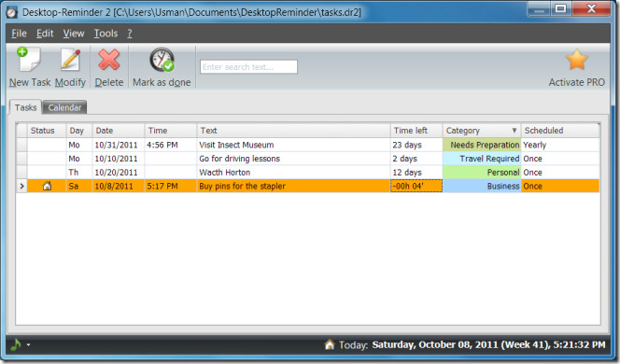Click the Th day cell

pyautogui.click(x=79, y=173)
